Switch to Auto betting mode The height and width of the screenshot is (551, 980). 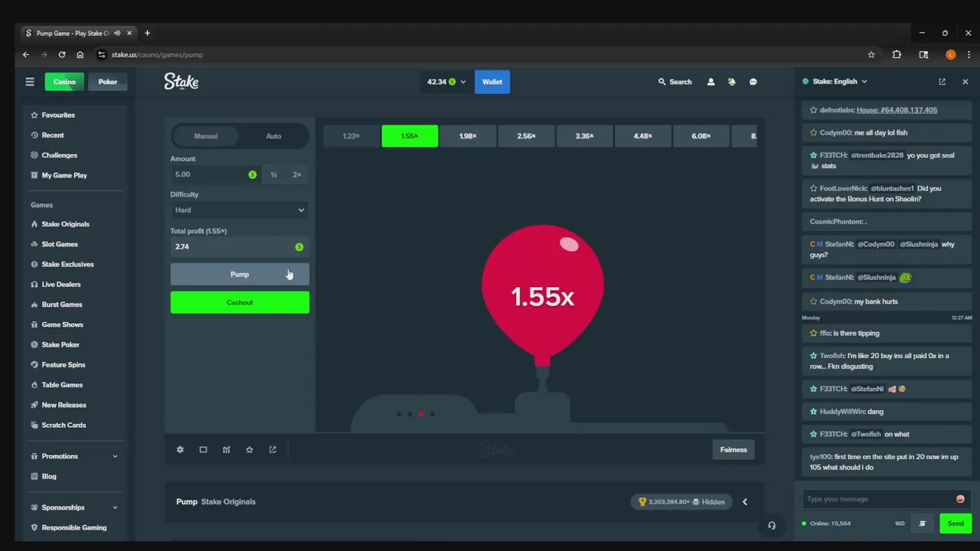(273, 136)
